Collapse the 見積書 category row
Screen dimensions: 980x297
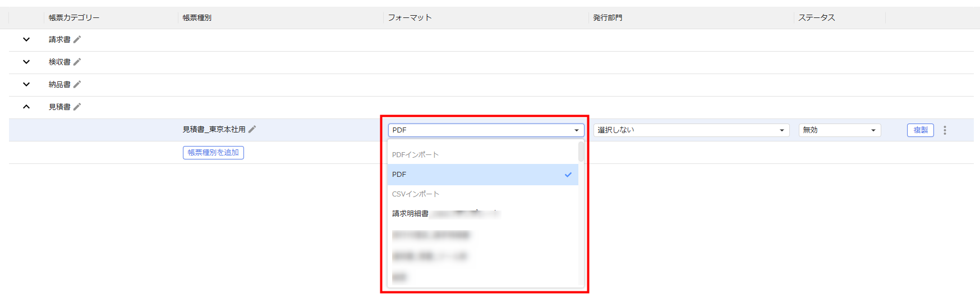26,107
